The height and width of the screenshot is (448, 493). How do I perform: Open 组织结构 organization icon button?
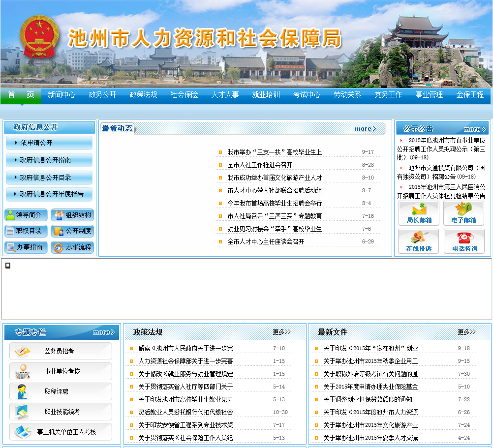pos(72,215)
